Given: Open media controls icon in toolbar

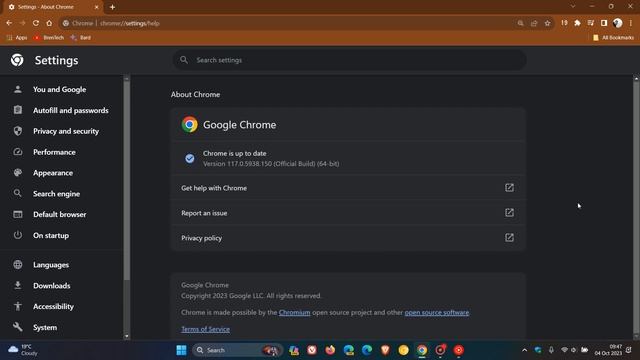Looking at the screenshot, I should click(591, 23).
